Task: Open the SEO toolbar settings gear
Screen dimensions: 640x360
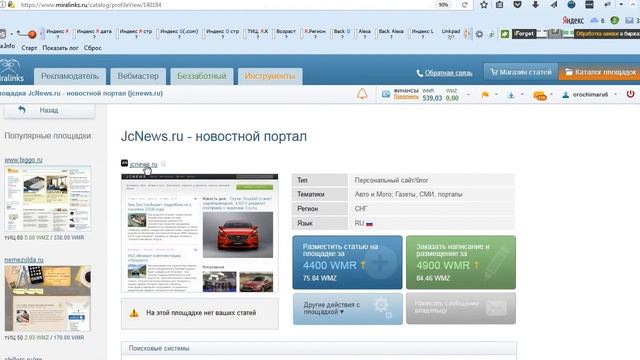Action: point(479,35)
